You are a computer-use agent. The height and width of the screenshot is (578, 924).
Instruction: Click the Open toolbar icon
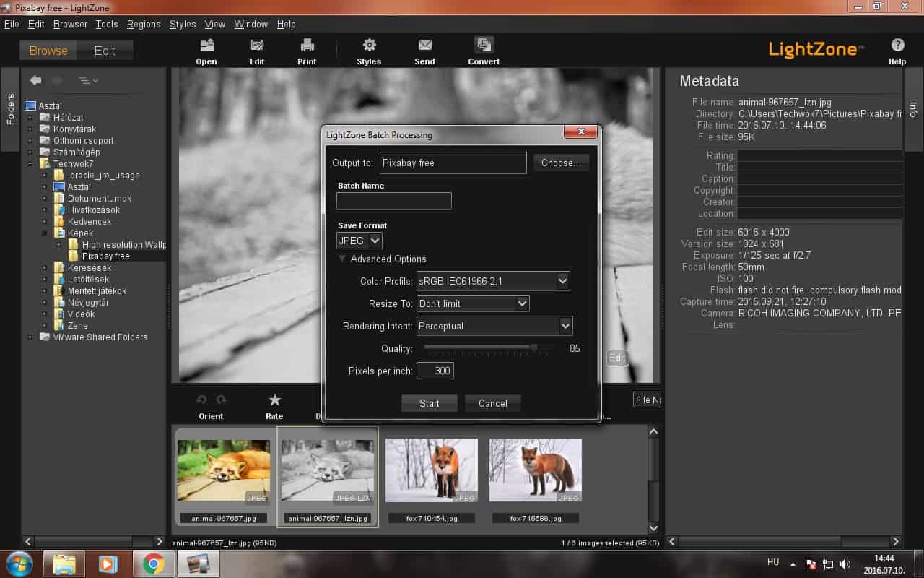coord(206,46)
